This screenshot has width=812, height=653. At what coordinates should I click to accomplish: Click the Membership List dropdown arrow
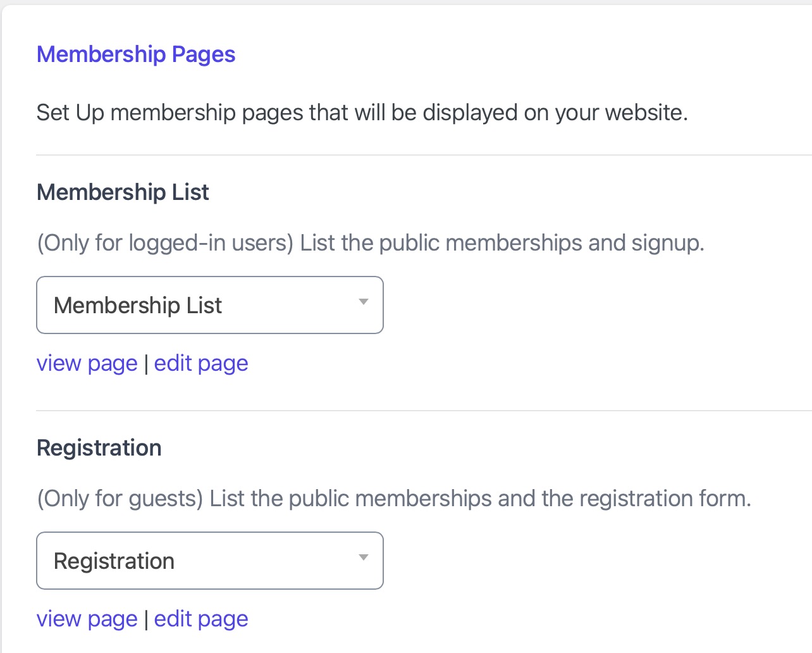[x=364, y=302]
